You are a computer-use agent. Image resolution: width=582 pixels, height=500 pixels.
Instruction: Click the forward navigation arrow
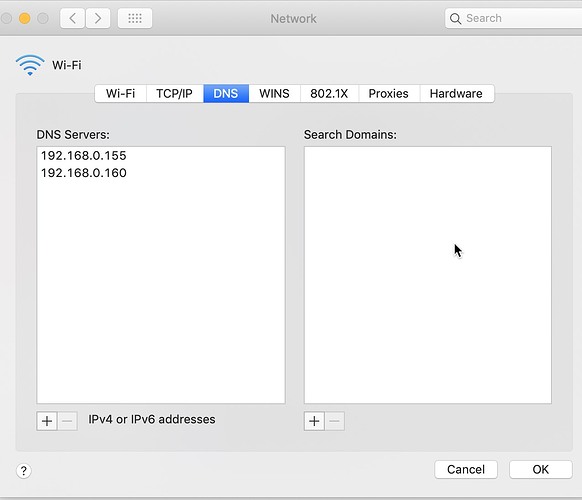click(98, 18)
